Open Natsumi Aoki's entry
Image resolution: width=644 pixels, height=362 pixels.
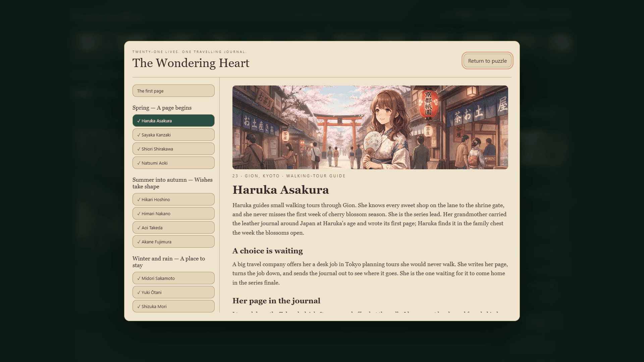173,163
